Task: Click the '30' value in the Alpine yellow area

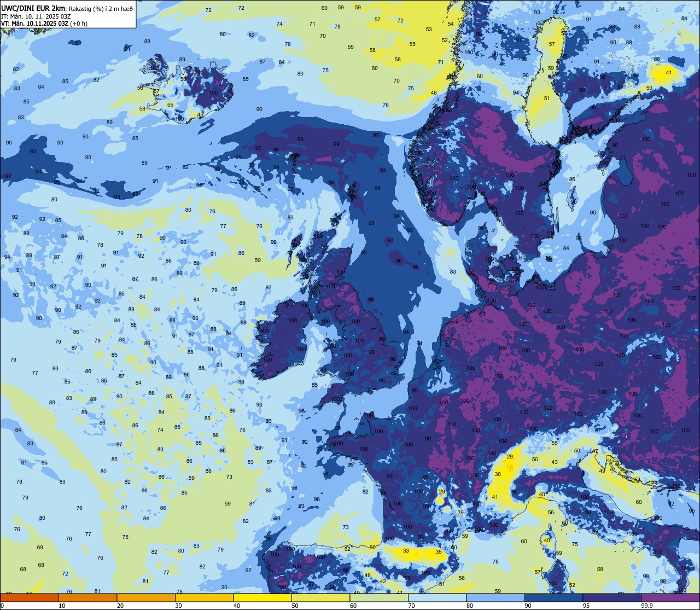Action: click(x=498, y=474)
